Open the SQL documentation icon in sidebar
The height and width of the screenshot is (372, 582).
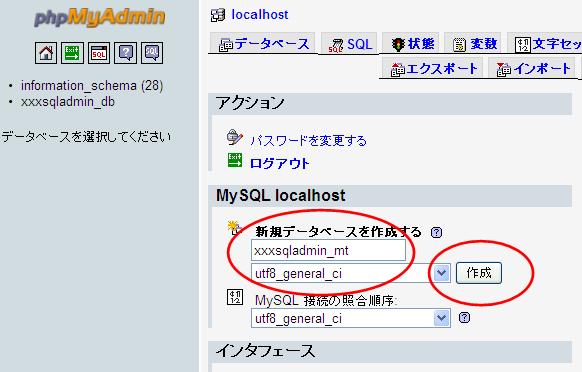tap(152, 53)
